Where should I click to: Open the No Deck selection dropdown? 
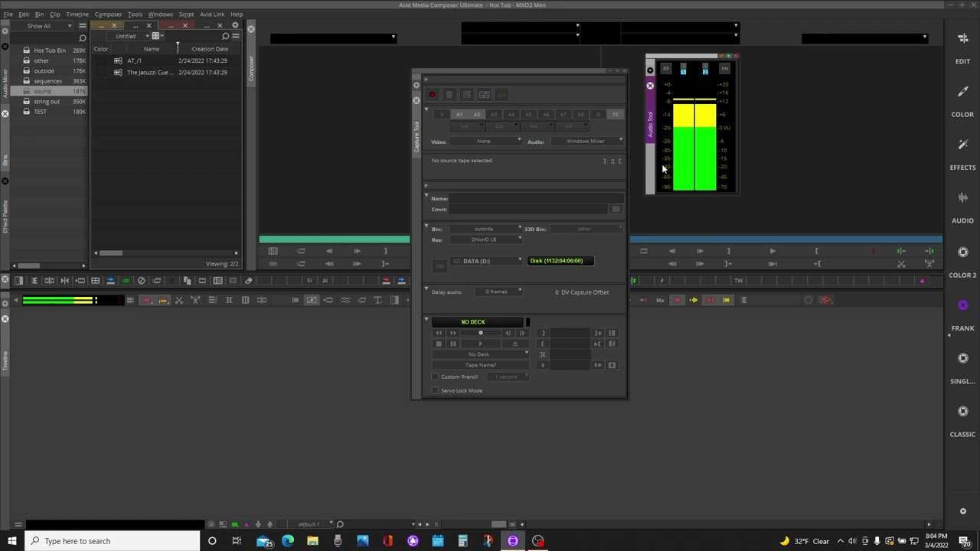480,354
